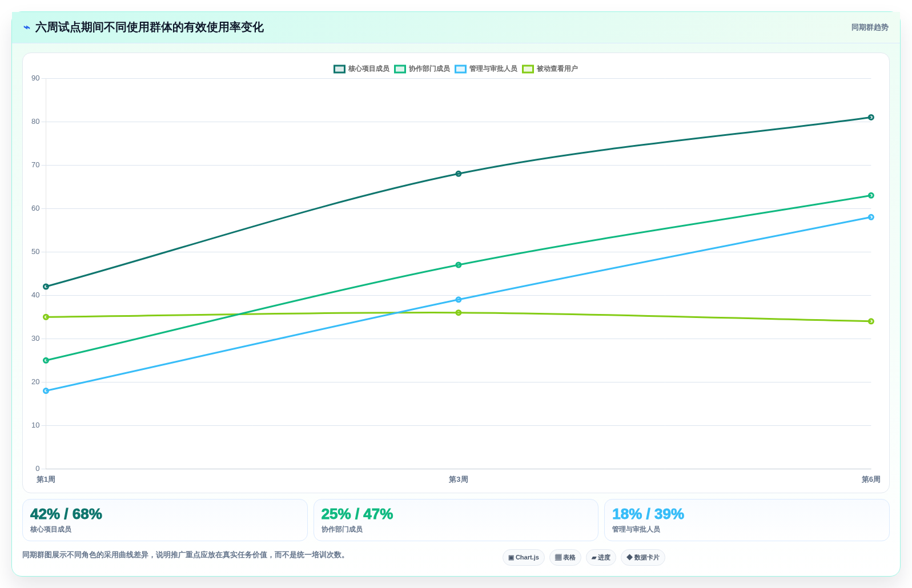
Task: Click the 第1周 x-axis label
Action: pos(46,480)
